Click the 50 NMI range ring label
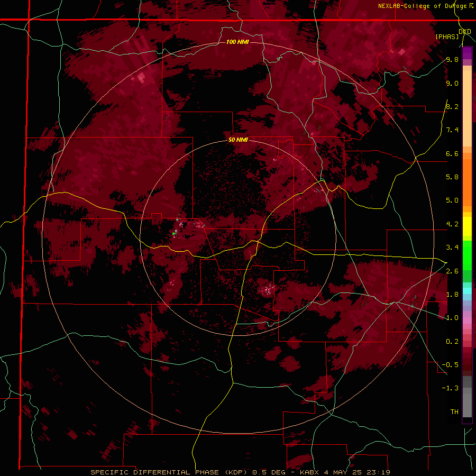This screenshot has width=476, height=476. (238, 140)
